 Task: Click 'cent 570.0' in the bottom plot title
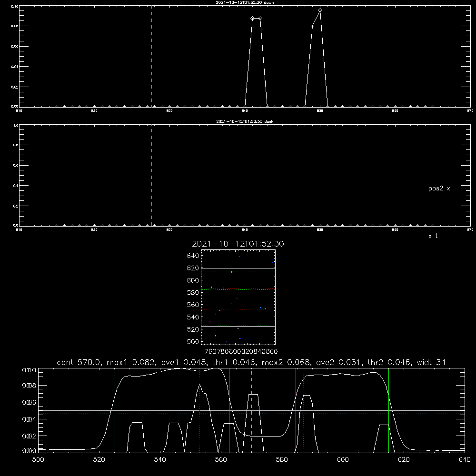[79, 362]
